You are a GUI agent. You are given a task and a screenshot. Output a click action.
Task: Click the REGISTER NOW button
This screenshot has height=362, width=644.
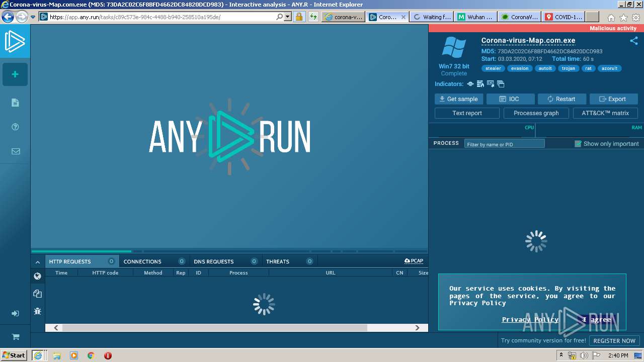tap(614, 340)
